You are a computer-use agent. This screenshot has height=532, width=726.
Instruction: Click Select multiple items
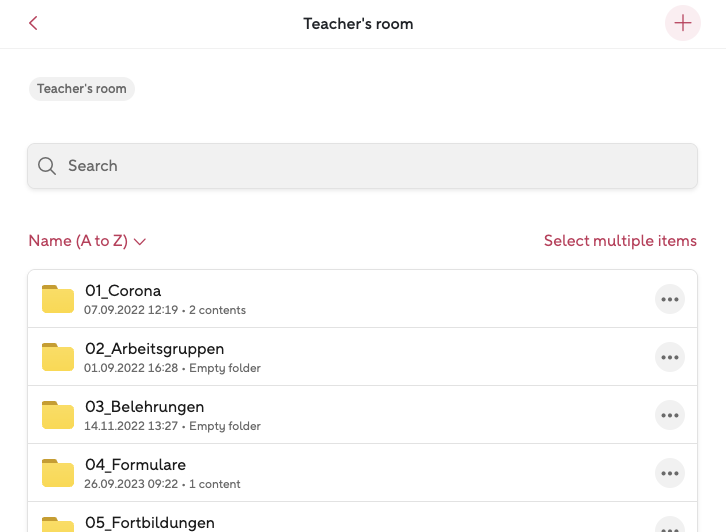tap(620, 241)
